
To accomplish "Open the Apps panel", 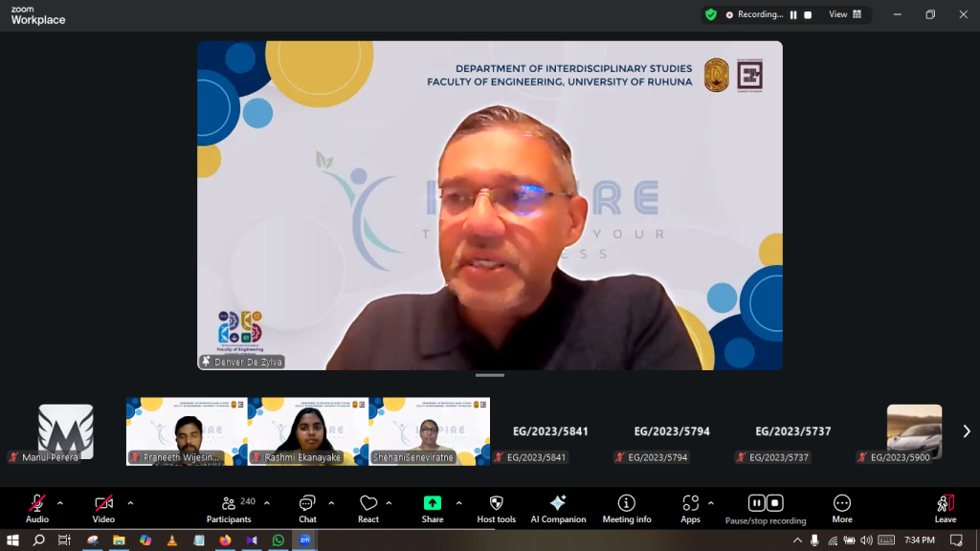I will (690, 507).
